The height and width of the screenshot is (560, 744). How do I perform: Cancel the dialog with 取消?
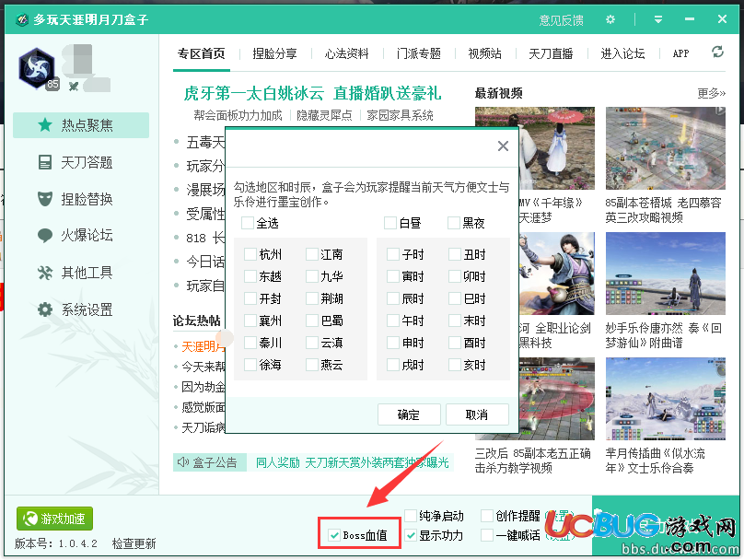(477, 414)
